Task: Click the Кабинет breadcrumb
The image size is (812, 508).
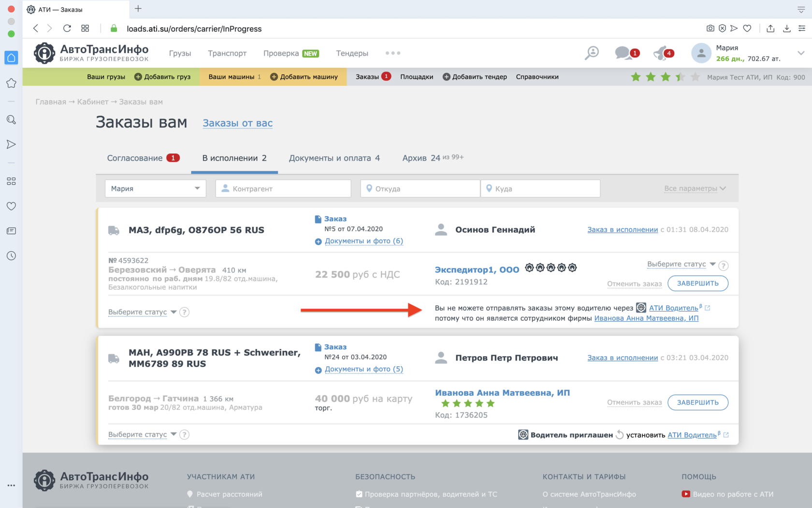Action: (93, 102)
